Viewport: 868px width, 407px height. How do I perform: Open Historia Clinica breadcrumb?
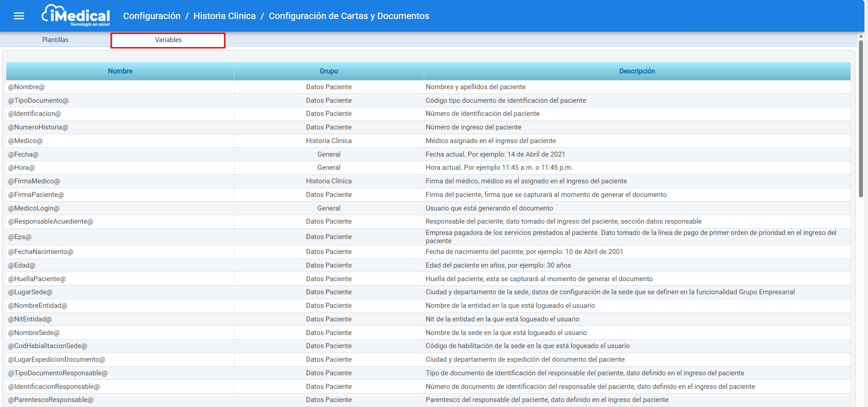tap(225, 16)
